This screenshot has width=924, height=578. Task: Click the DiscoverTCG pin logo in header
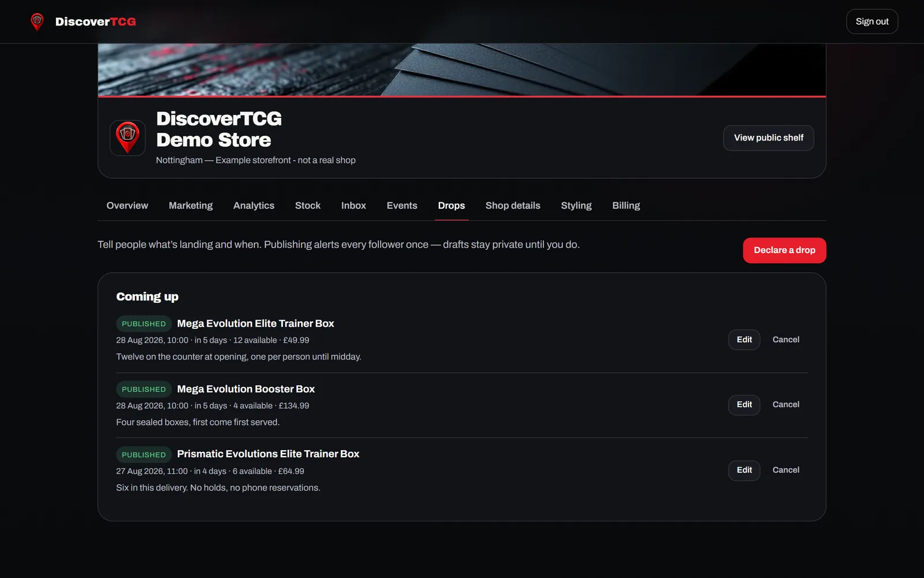(37, 21)
